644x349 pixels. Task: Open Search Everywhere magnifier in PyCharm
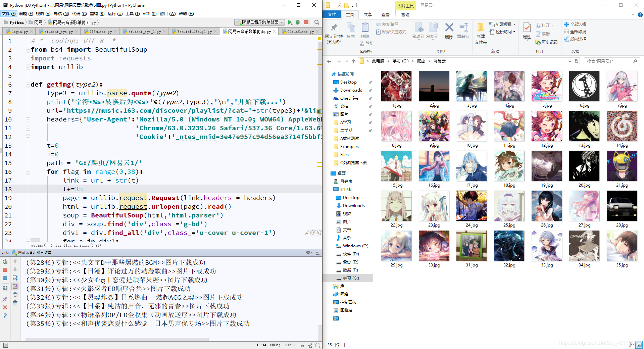point(317,22)
